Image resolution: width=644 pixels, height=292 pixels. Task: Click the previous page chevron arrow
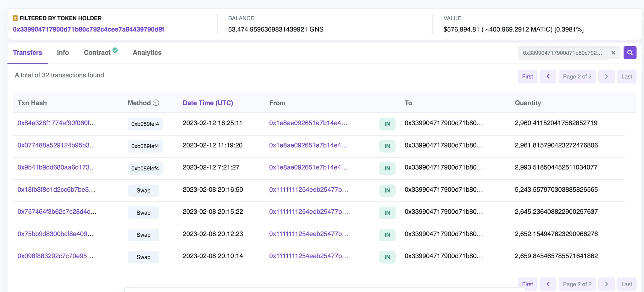tap(548, 76)
